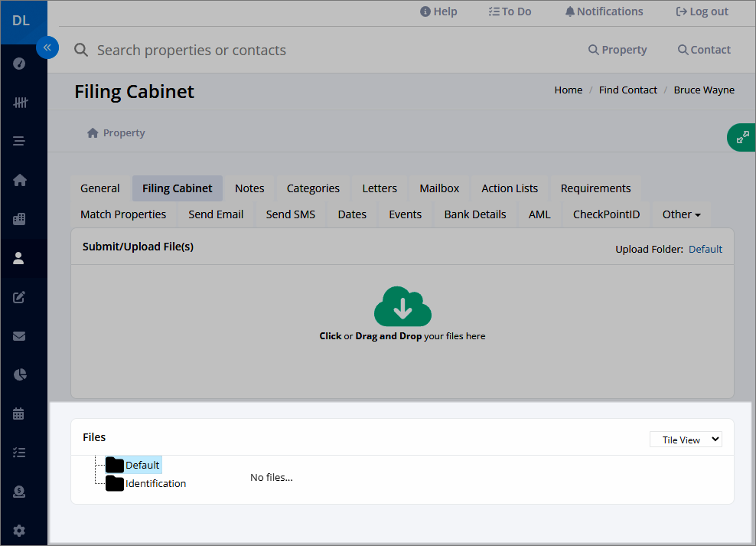Switch to the Bank Details tab
756x546 pixels.
(x=475, y=214)
